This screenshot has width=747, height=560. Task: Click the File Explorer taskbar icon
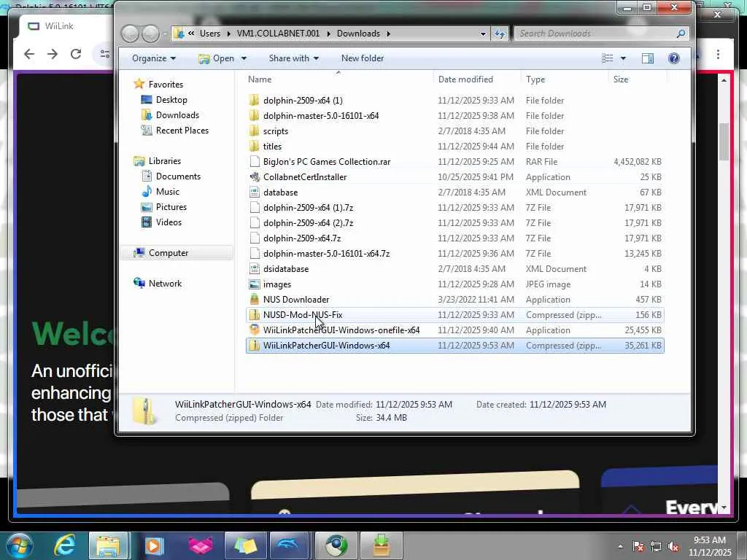click(108, 545)
